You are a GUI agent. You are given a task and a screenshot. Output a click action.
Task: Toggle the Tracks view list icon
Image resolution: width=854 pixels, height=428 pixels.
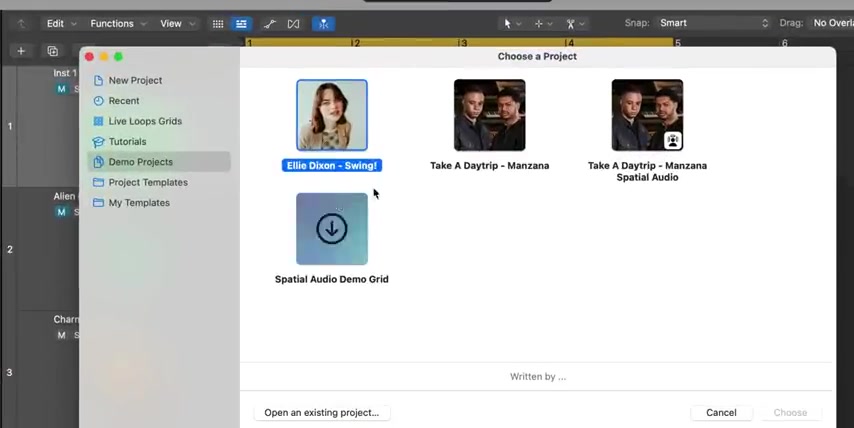tap(241, 24)
